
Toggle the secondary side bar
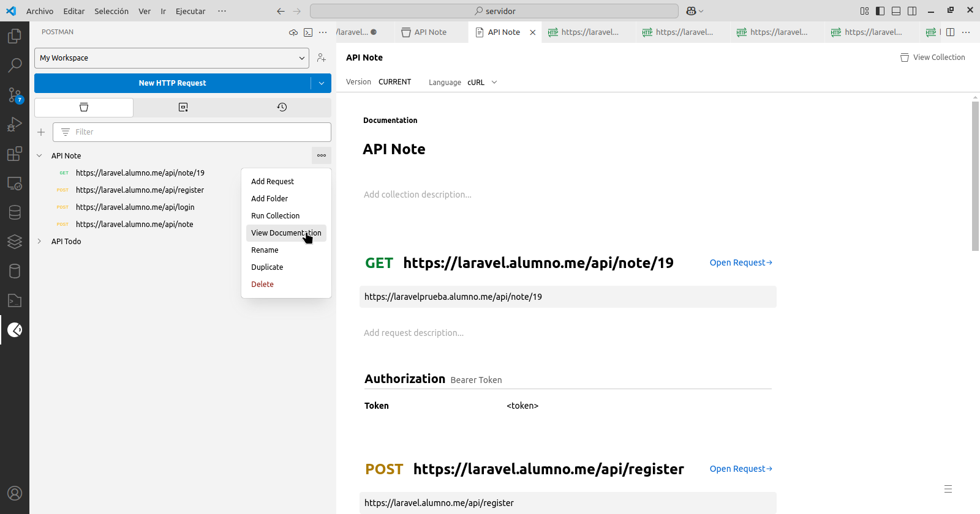coord(912,11)
